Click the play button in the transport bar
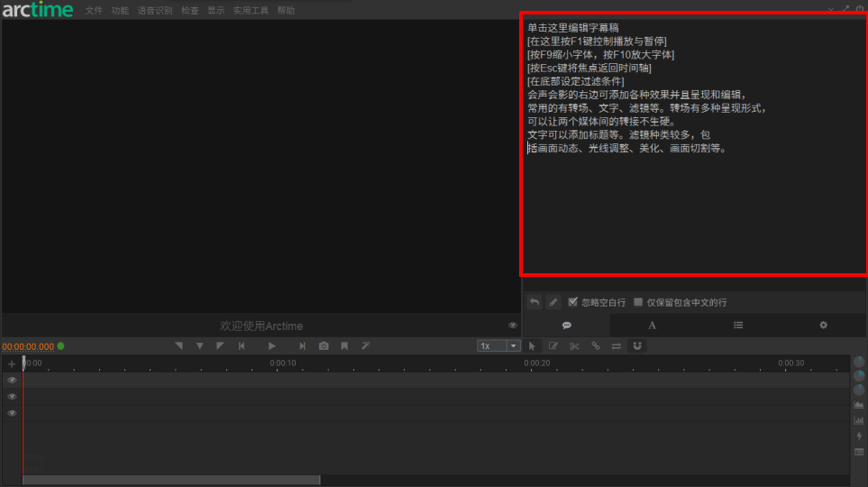 click(272, 346)
